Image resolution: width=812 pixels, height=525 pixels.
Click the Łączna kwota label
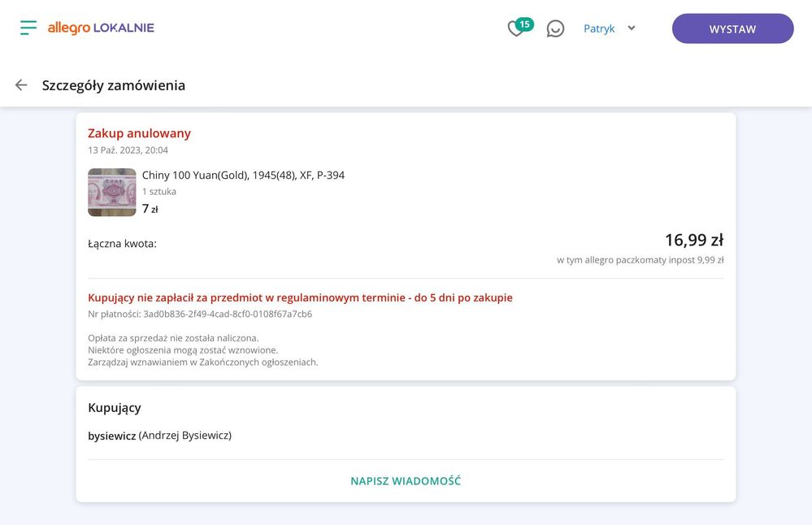[122, 244]
